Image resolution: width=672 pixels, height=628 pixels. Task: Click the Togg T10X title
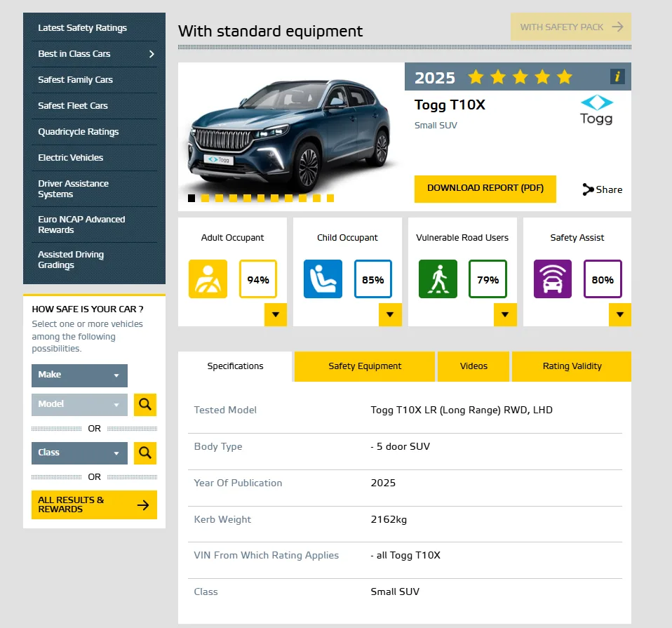(450, 105)
